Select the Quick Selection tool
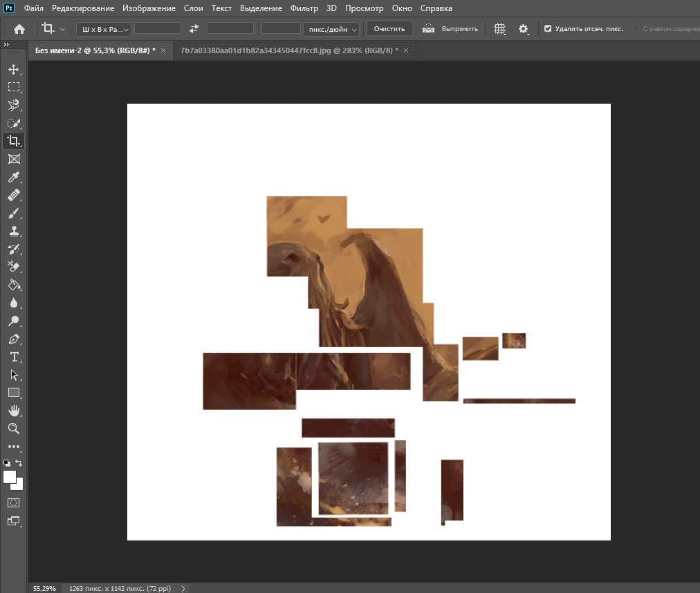Screen dimensions: 700x593 14,123
